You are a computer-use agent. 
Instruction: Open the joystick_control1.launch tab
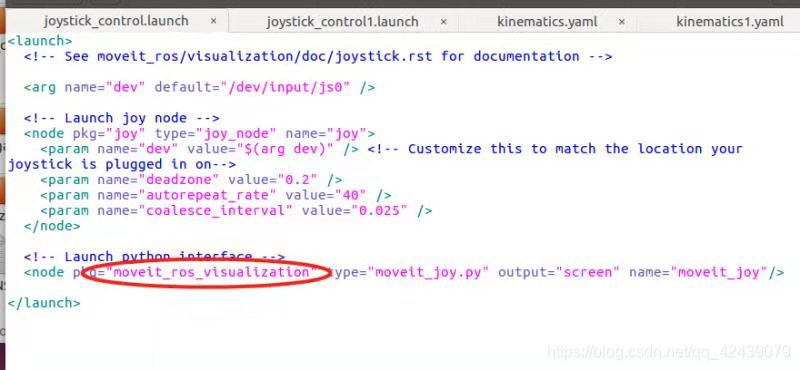(342, 22)
